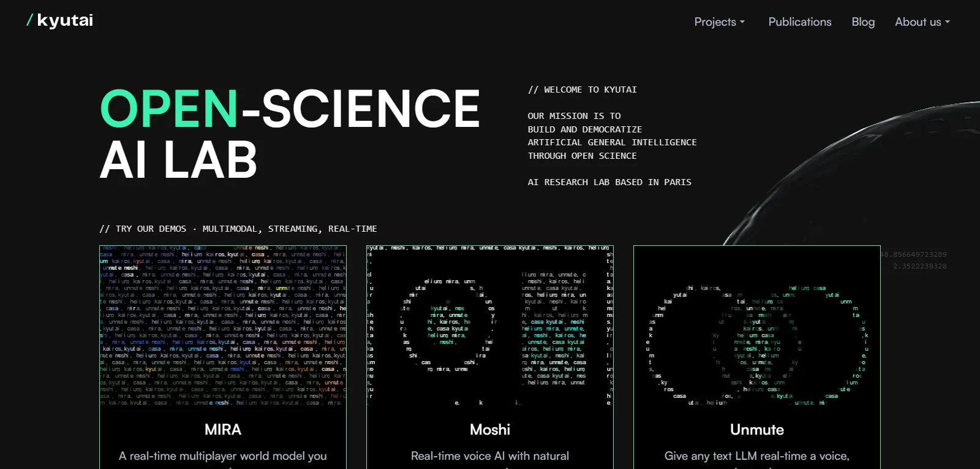
Task: Go to the Publications page
Action: coord(800,22)
